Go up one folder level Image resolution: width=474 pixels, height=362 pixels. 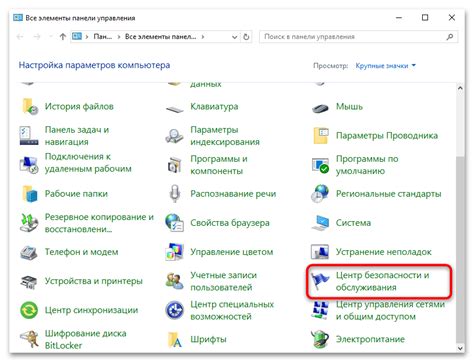63,37
